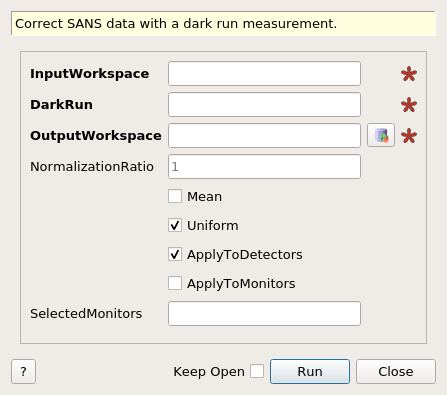Uncheck the Uniform checkbox

click(175, 225)
